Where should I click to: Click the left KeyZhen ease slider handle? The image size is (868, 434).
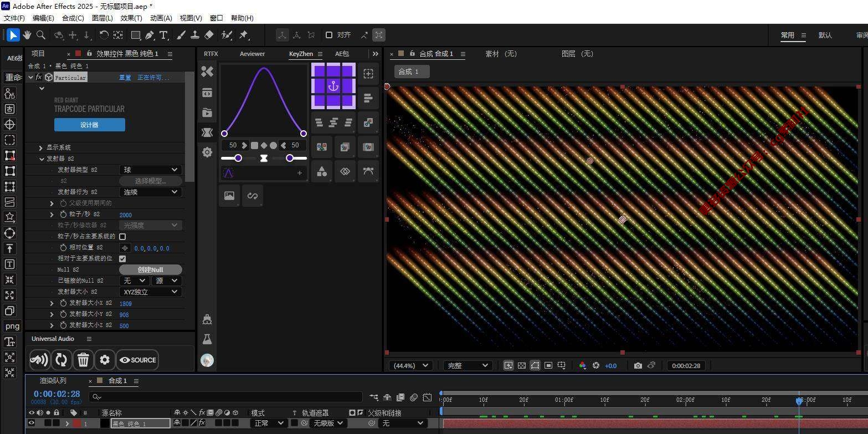click(x=238, y=158)
